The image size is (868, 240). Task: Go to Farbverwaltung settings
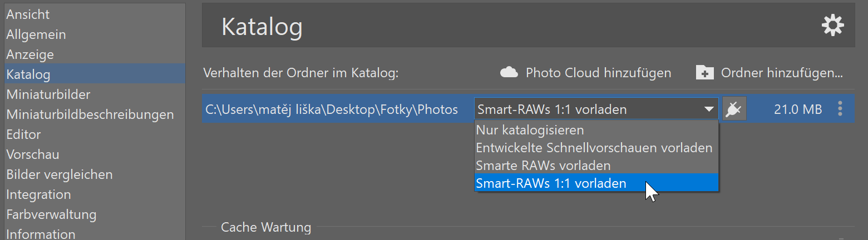[x=51, y=214]
